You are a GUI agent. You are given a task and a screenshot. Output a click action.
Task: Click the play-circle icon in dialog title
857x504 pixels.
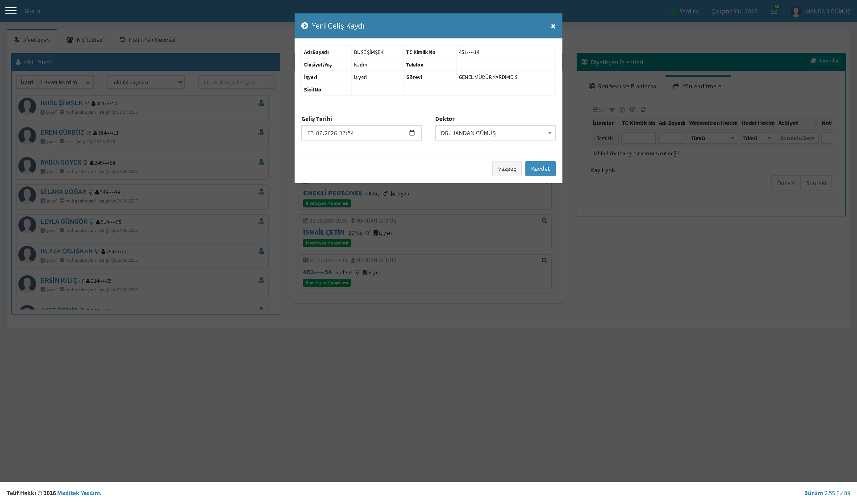[304, 26]
